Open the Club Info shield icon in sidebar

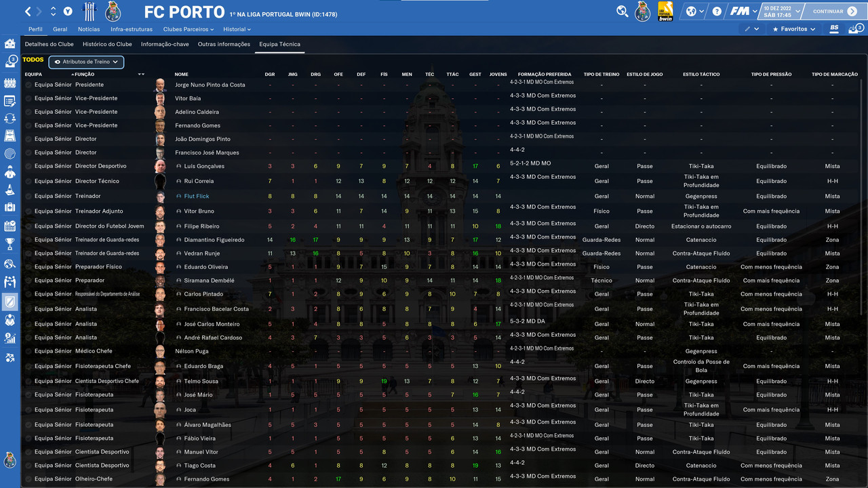click(x=9, y=300)
